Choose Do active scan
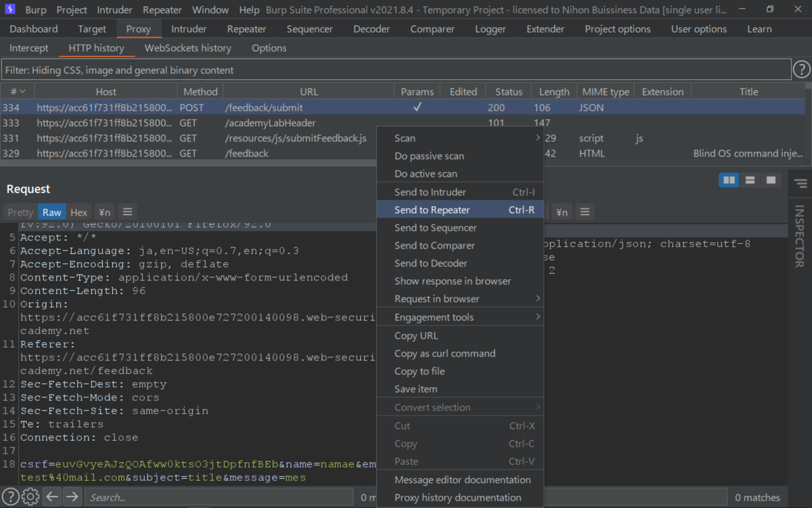The width and height of the screenshot is (812, 508). (x=460, y=173)
